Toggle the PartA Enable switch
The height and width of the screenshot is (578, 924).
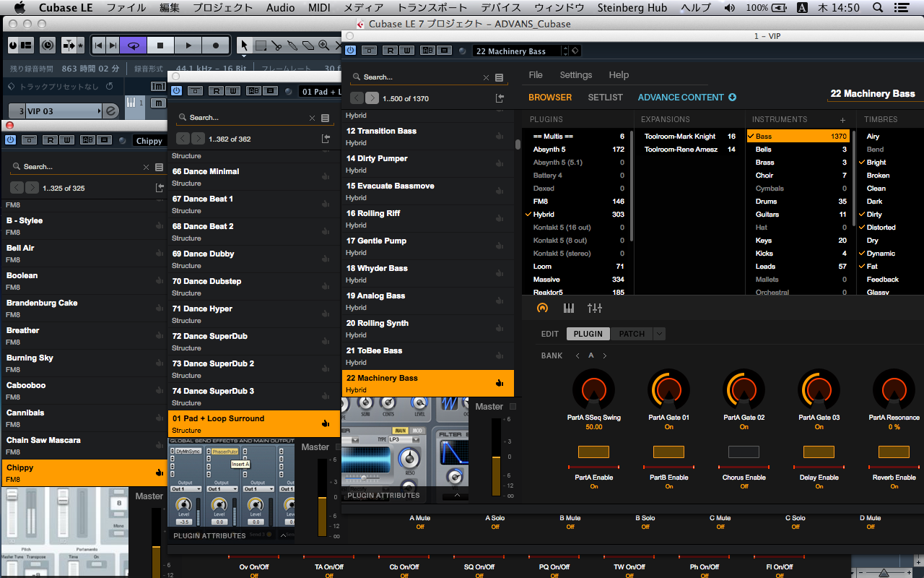point(593,452)
